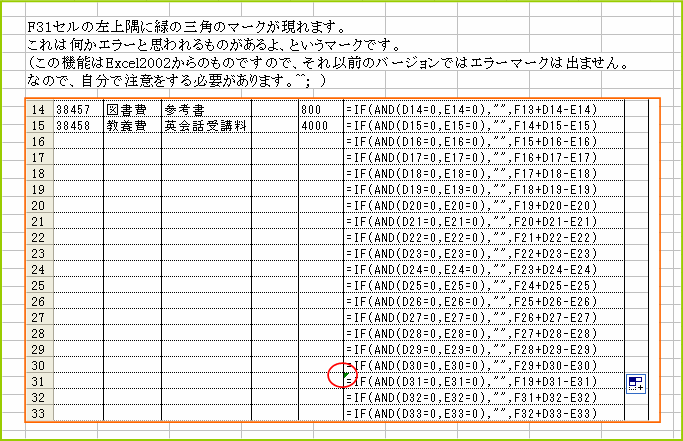Select row header 30
This screenshot has height=441, width=683.
39,365
